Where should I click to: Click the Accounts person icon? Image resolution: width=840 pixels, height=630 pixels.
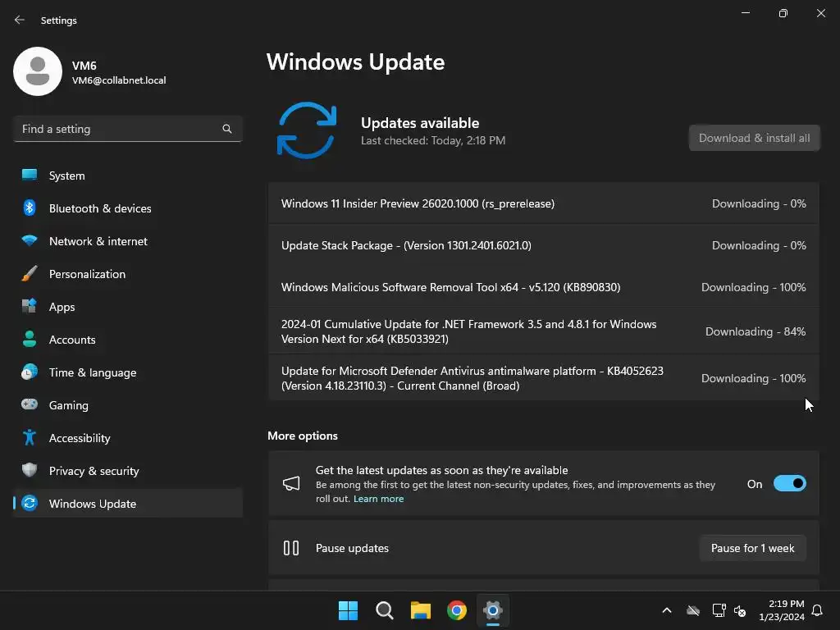(30, 339)
